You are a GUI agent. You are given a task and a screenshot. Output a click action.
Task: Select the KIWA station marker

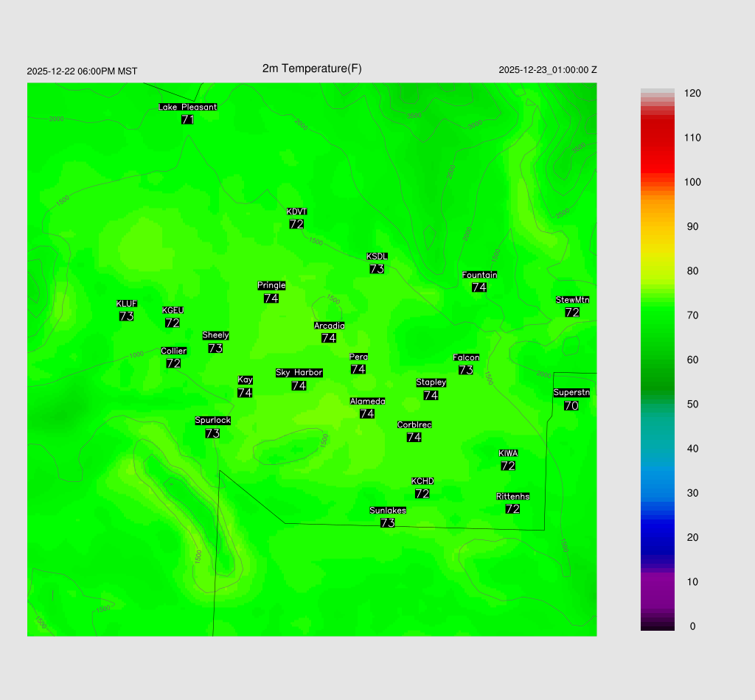pos(508,466)
